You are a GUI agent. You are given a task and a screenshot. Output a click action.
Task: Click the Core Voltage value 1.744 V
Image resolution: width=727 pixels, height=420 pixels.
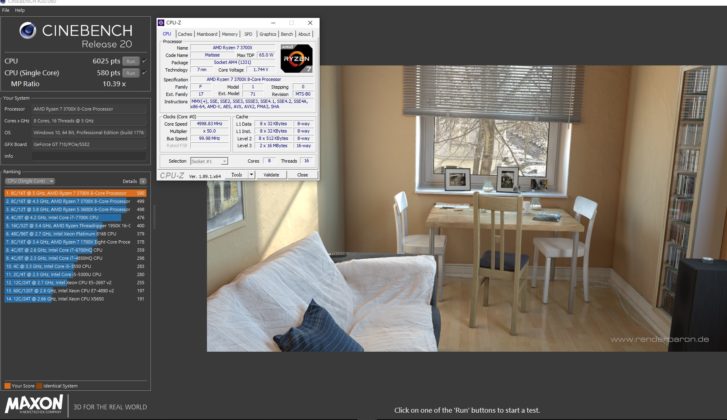pyautogui.click(x=261, y=70)
